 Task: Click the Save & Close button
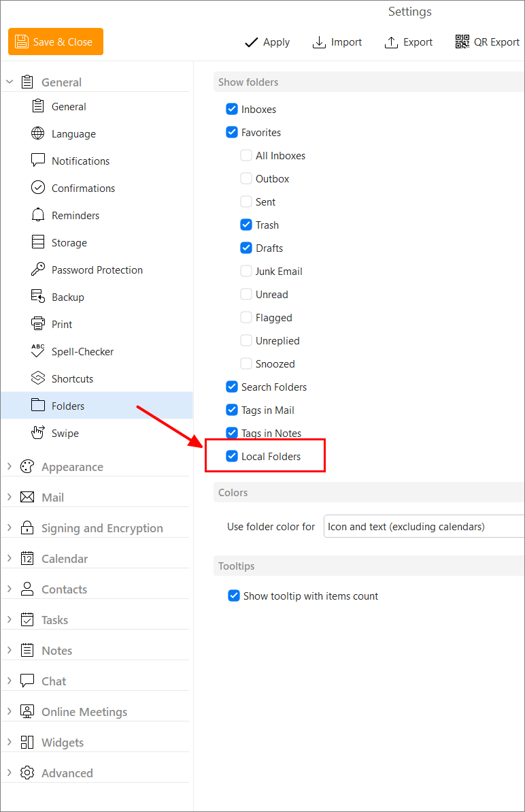(x=55, y=42)
